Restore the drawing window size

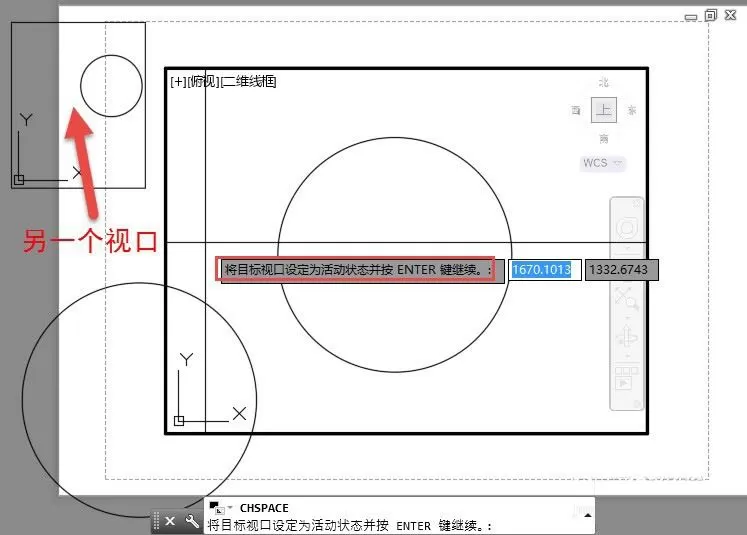click(710, 15)
